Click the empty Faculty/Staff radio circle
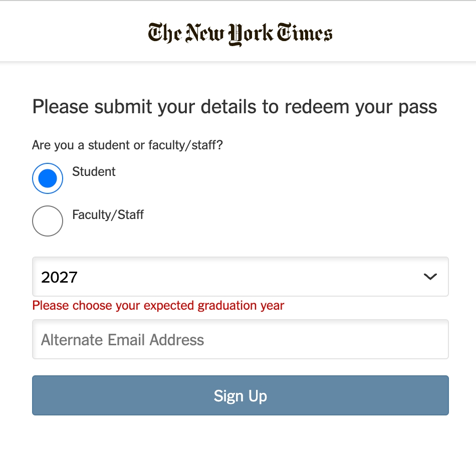Screen dimensions: 476x453 48,221
